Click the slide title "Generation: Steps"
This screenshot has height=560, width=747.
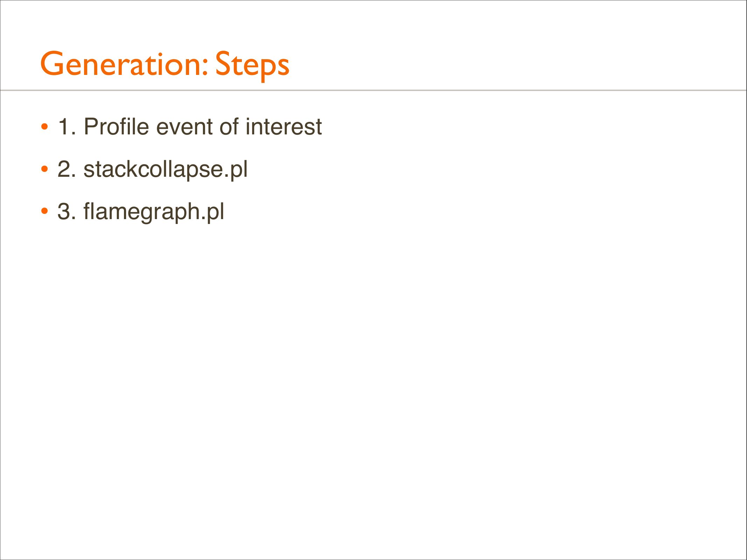[165, 64]
